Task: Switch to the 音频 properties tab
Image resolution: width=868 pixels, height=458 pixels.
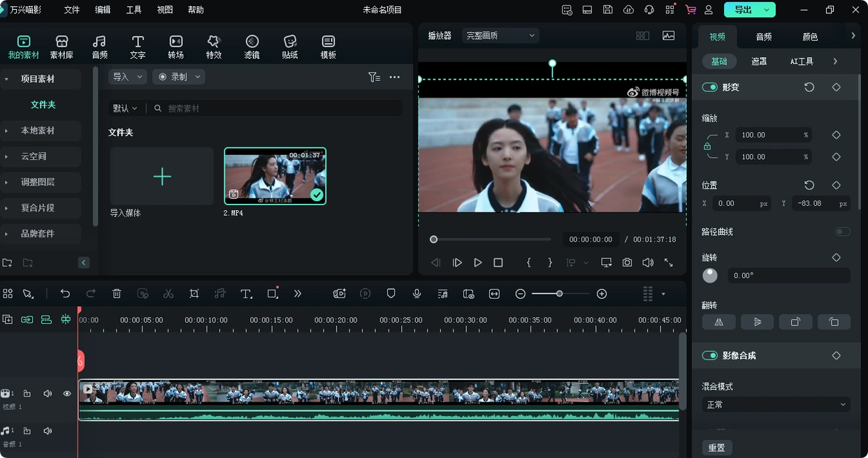Action: (764, 37)
